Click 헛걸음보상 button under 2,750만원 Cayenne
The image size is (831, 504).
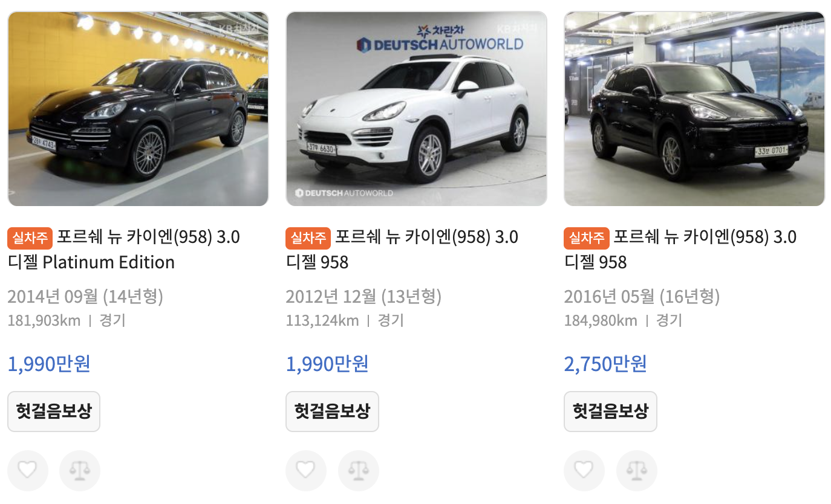pos(610,412)
